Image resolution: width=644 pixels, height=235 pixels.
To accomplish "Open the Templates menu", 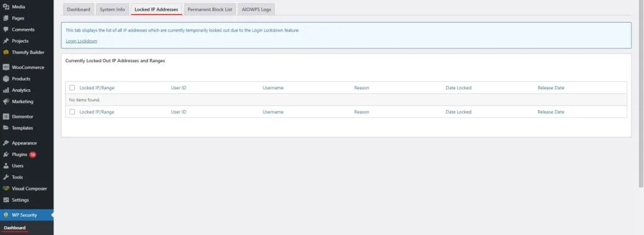I will pos(22,128).
